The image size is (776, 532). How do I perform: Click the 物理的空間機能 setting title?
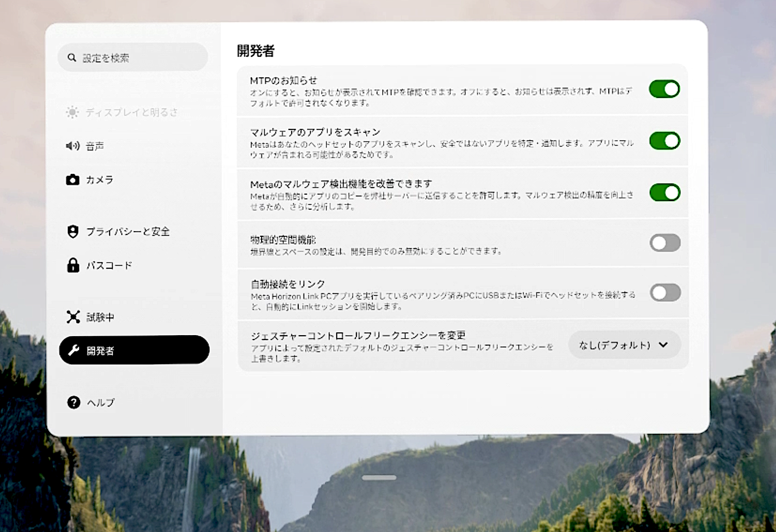click(283, 239)
